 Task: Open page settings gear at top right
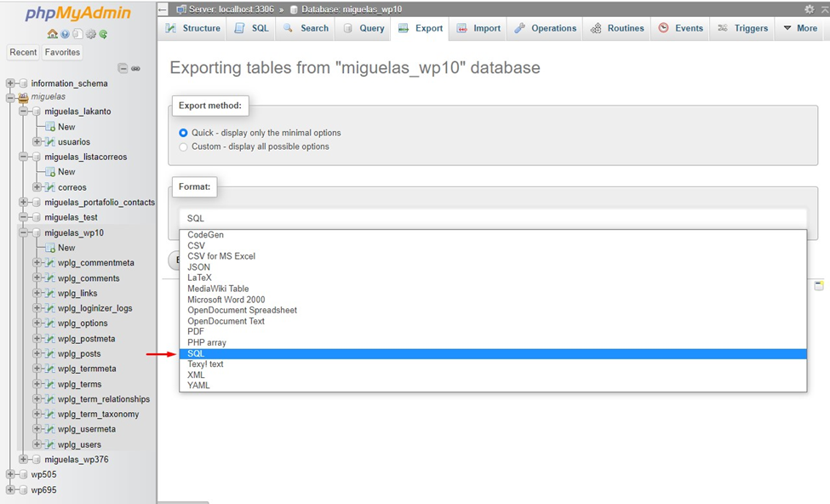pos(810,9)
